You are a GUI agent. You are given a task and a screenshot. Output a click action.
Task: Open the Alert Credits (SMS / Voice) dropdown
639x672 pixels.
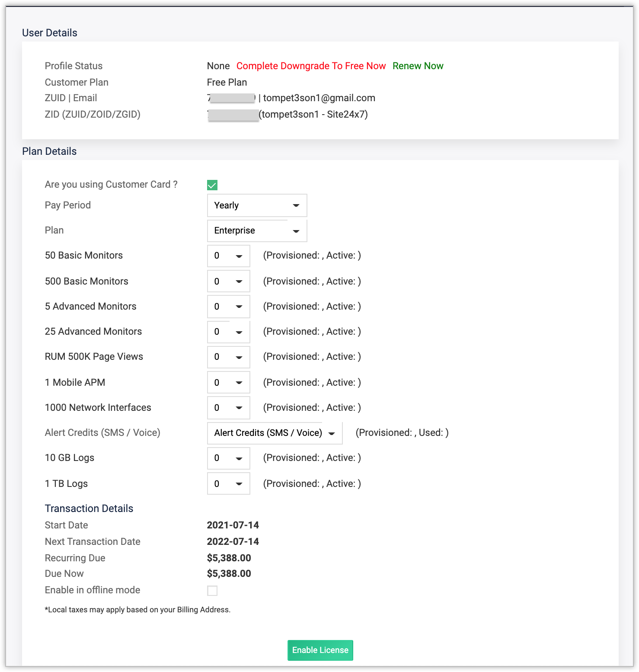tap(274, 433)
